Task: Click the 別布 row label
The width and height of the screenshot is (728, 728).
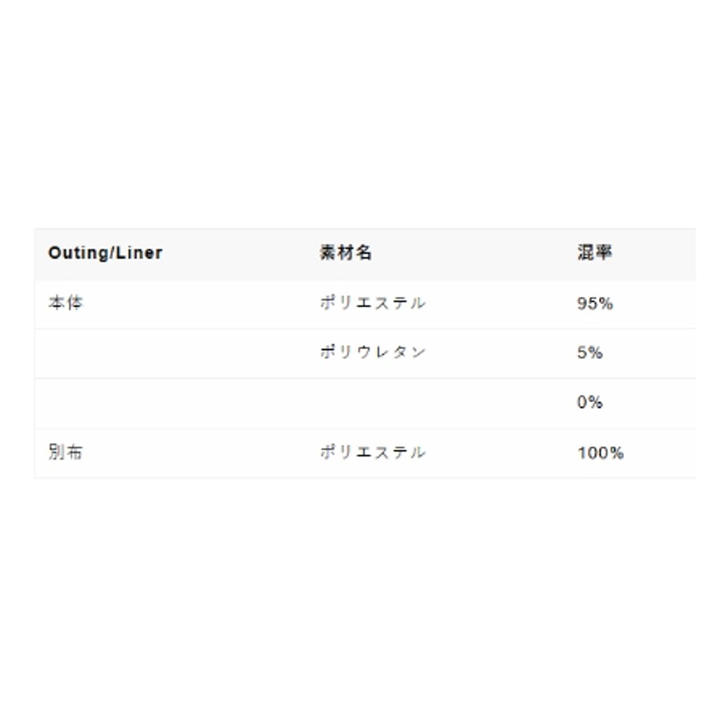Action: [66, 452]
